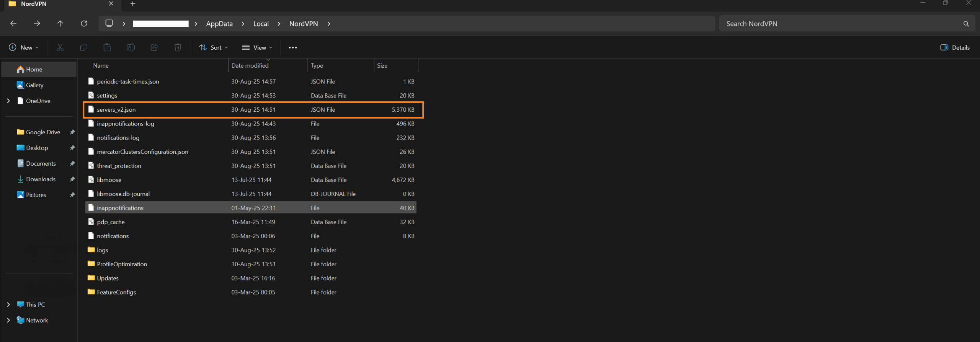980x342 pixels.
Task: Unpin Desktop using its pin icon
Action: [x=72, y=148]
